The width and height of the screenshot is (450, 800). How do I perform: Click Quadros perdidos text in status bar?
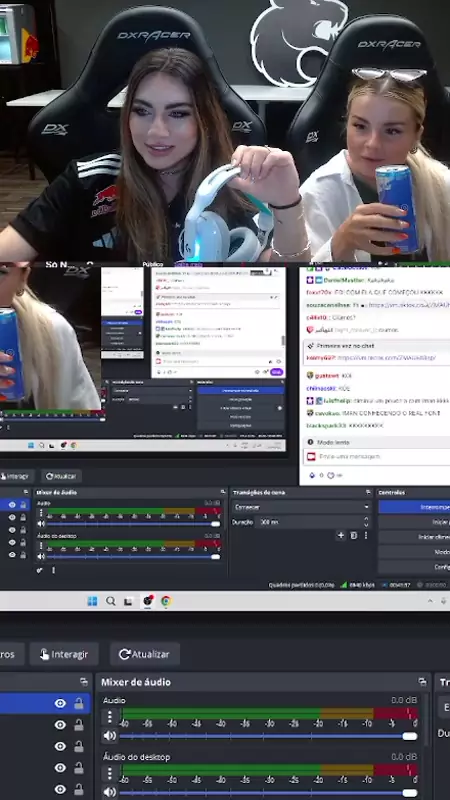[x=302, y=585]
